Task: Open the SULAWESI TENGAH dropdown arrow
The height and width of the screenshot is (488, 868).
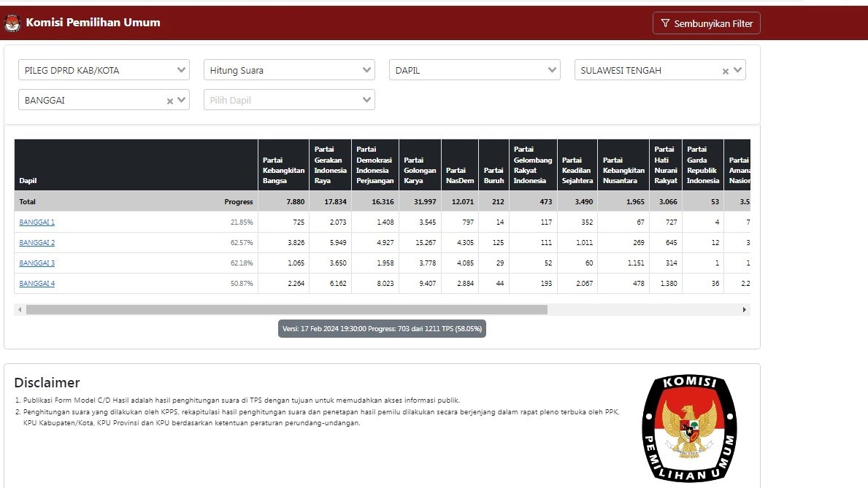Action: click(737, 70)
